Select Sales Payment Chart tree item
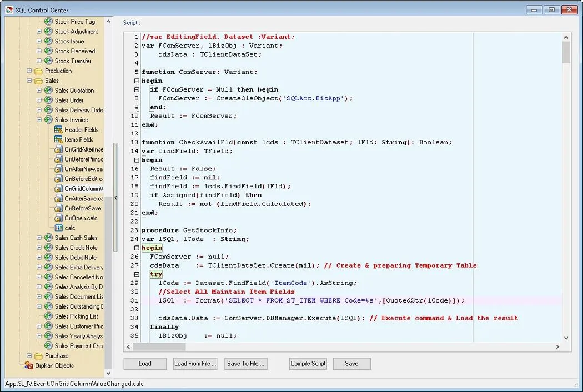This screenshot has width=583, height=392. (79, 346)
